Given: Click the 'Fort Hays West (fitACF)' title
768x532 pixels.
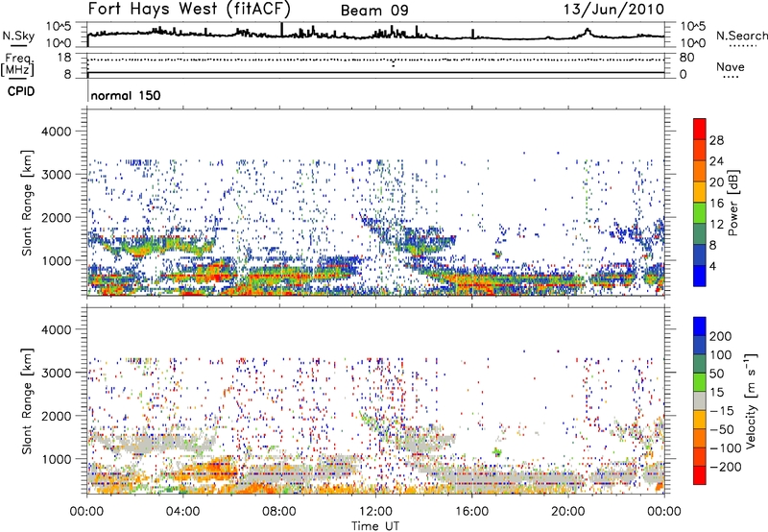Looking at the screenshot, I should click(189, 9).
